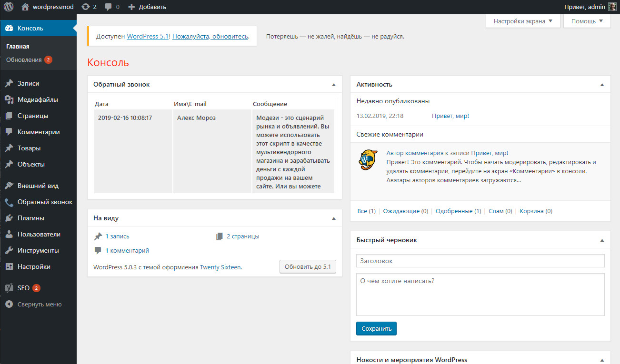The image size is (620, 364).
Task: Go to Записи in the sidebar
Action: tap(28, 83)
